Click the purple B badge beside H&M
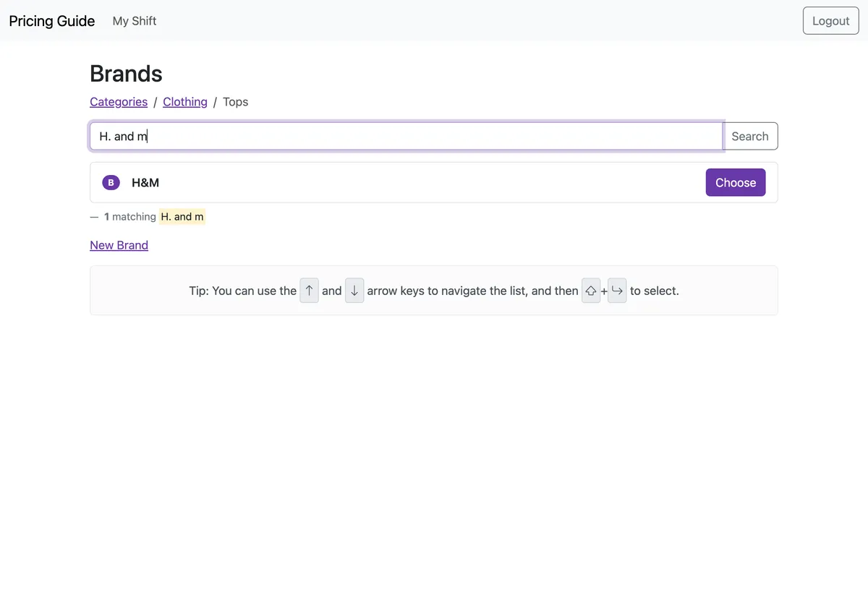This screenshot has width=868, height=603. point(111,182)
